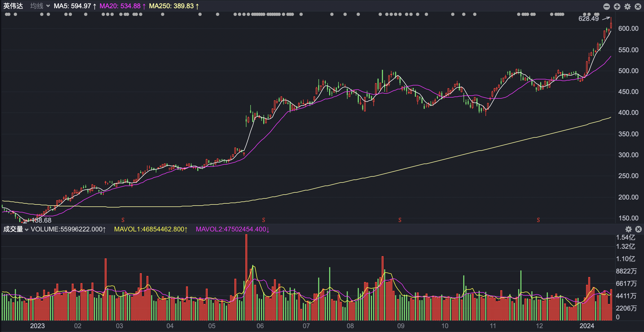Screen dimensions: 644x332
Task: Close the volume indicator panel
Action: point(639,229)
